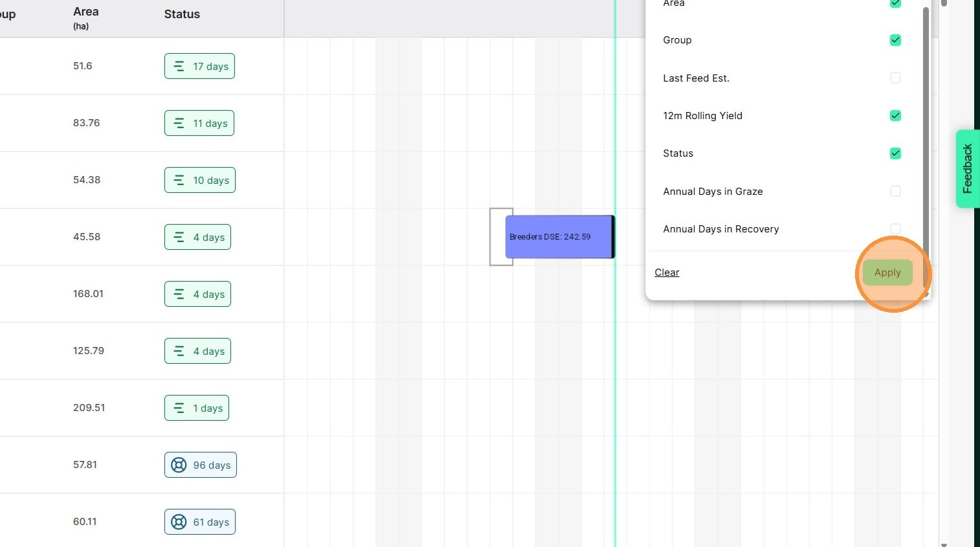The width and height of the screenshot is (980, 547).
Task: Click the area value 54.38
Action: (87, 180)
